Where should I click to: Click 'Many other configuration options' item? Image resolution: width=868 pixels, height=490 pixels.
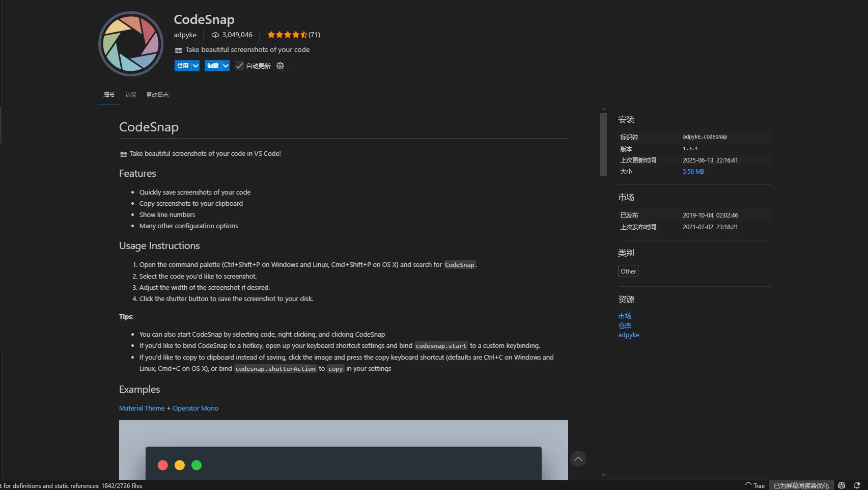point(188,226)
